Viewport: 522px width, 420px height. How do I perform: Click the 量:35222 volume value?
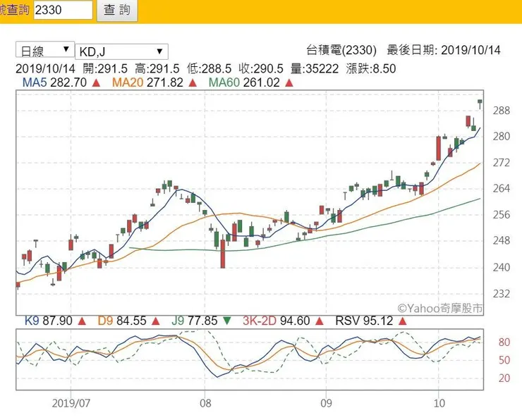(x=315, y=69)
